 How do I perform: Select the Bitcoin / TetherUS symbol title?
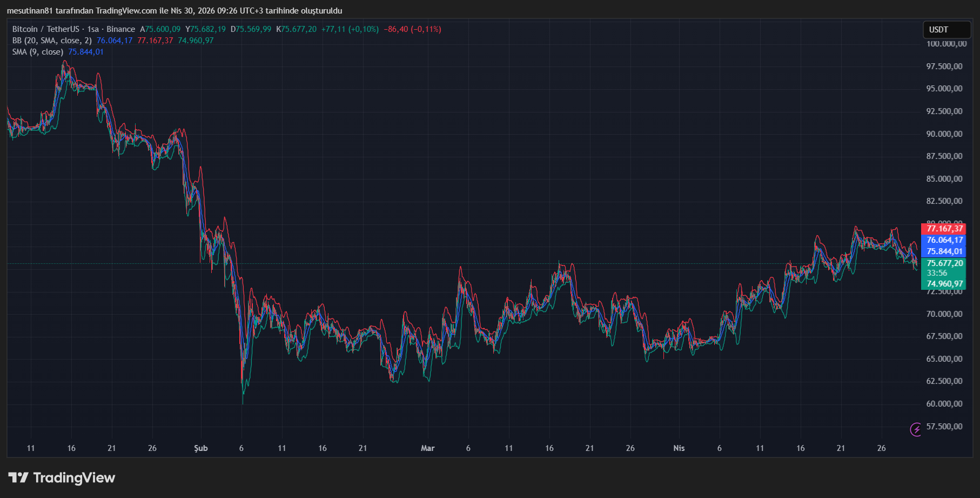point(45,29)
